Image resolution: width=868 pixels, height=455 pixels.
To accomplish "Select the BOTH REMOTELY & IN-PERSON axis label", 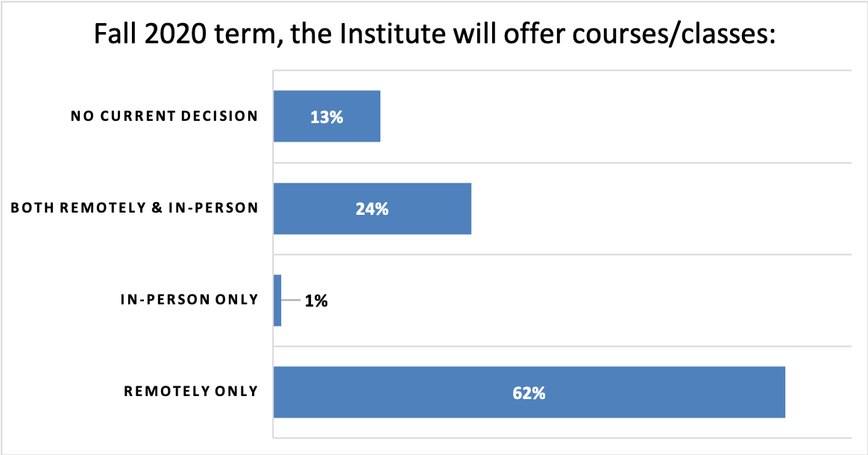I will (134, 208).
